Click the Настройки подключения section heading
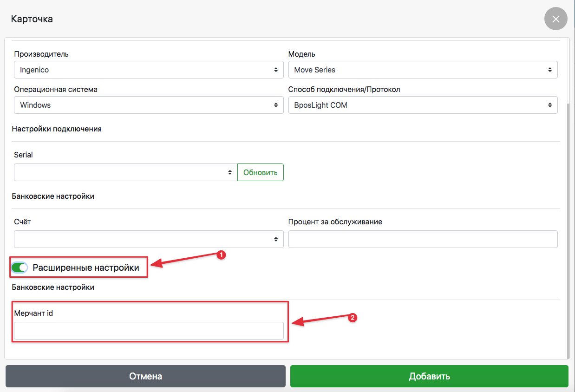 pos(57,129)
